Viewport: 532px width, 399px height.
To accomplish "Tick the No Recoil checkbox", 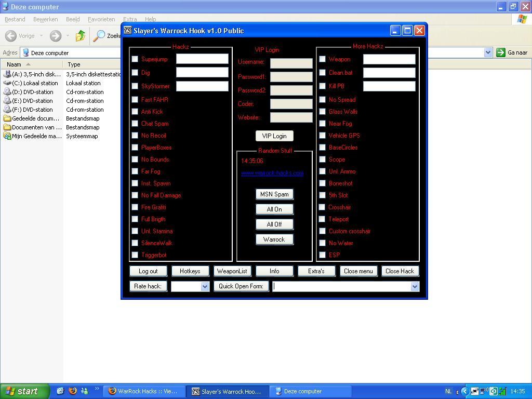I will point(135,136).
